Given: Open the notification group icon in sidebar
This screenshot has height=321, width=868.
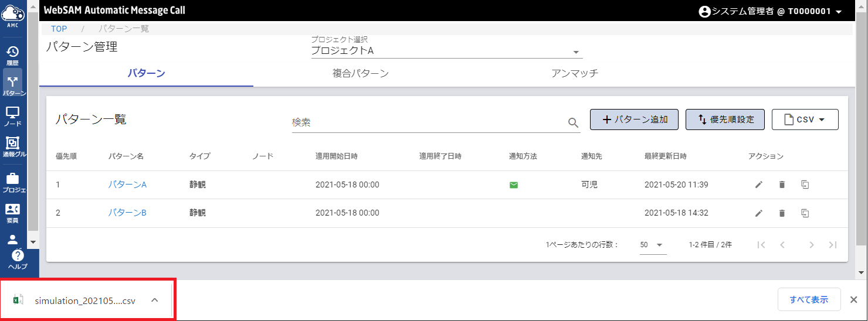Looking at the screenshot, I should point(12,145).
